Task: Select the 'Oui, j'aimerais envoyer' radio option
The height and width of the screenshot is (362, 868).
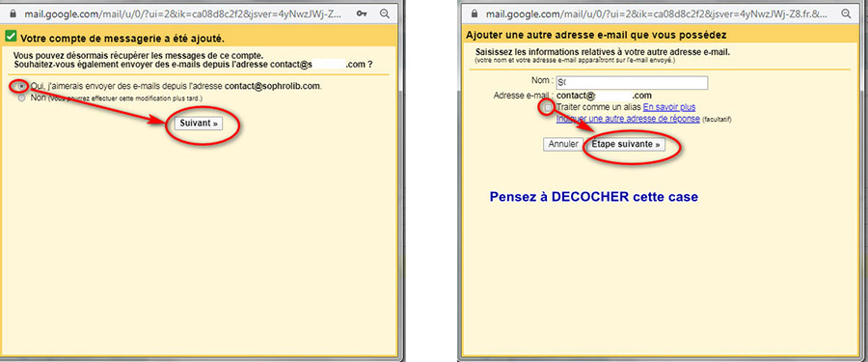Action: [x=21, y=87]
